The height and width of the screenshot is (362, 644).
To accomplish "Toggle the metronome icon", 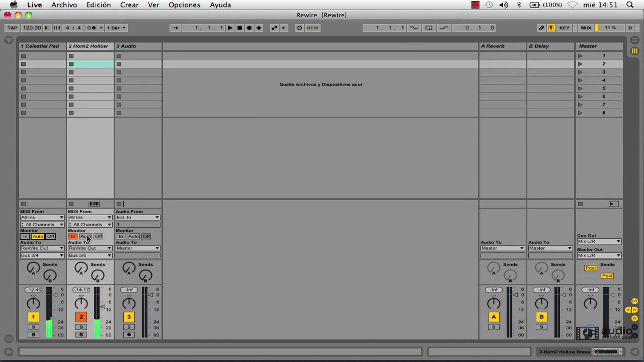I will (92, 28).
